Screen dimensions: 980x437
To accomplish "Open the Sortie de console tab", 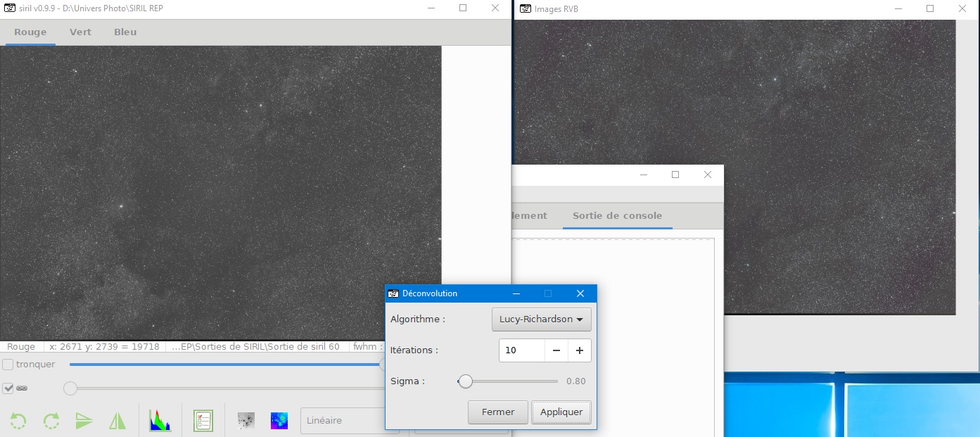I will pyautogui.click(x=617, y=215).
